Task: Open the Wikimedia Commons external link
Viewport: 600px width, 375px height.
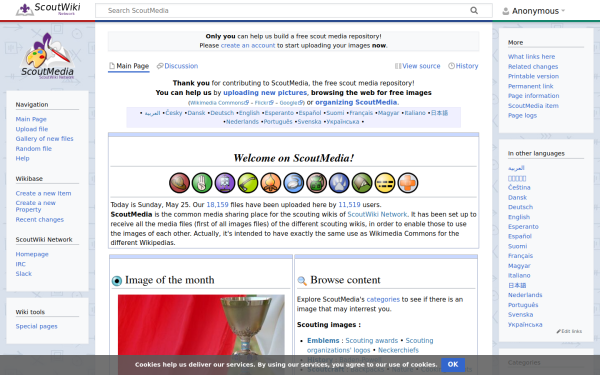Action: click(219, 103)
